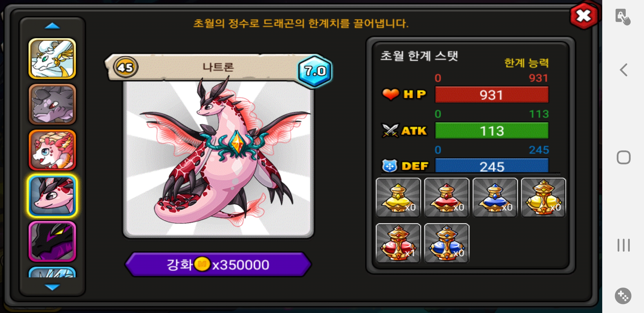Image resolution: width=644 pixels, height=313 pixels.
Task: Tap the blue 7.0 grade hexagon badge
Action: pyautogui.click(x=315, y=71)
